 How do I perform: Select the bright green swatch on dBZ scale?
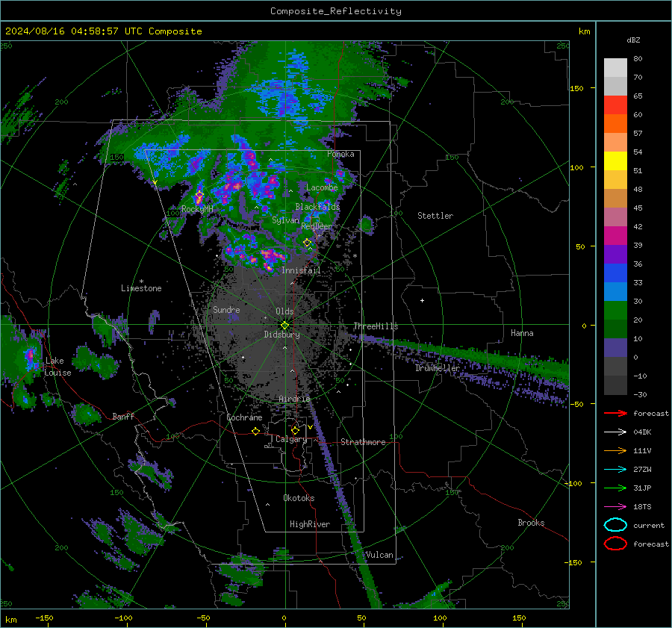615,311
